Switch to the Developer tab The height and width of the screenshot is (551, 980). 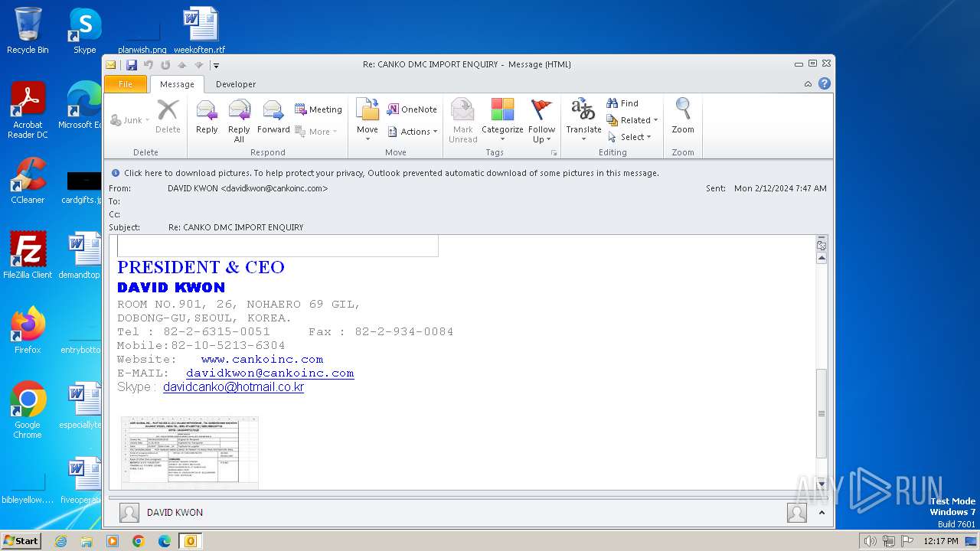point(236,84)
